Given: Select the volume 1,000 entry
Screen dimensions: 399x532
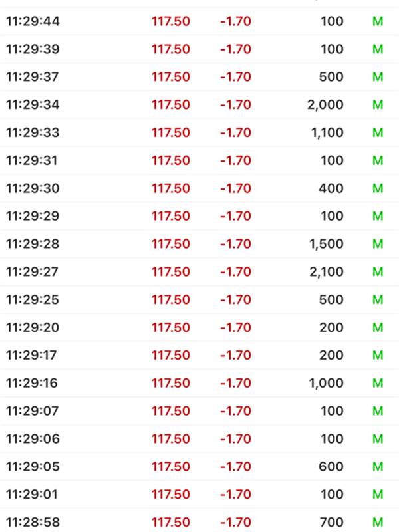Looking at the screenshot, I should tap(327, 383).
